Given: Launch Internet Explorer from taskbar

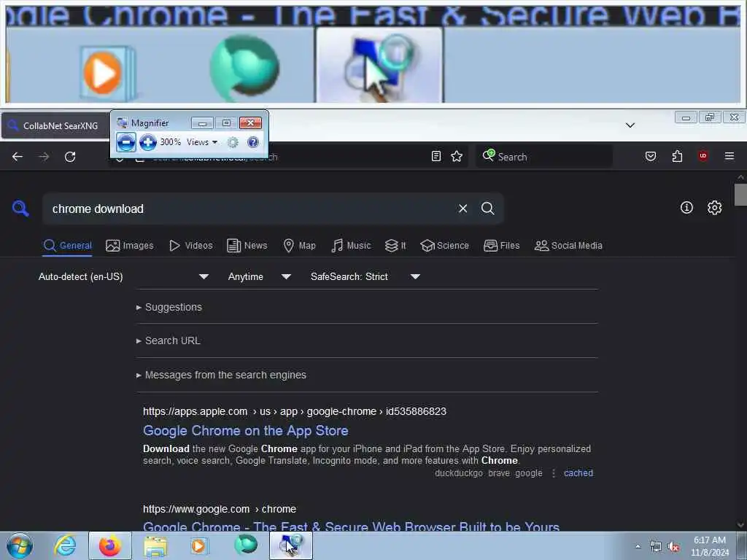Looking at the screenshot, I should tap(65, 545).
